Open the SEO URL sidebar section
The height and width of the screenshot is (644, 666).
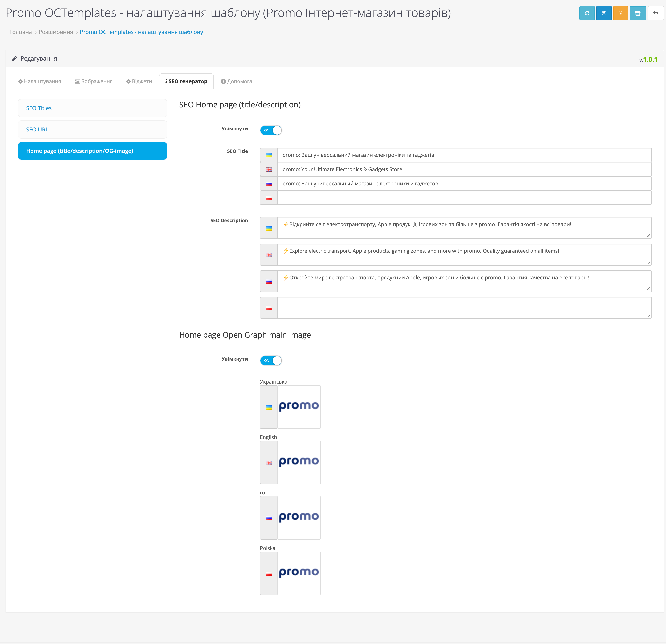pyautogui.click(x=37, y=129)
